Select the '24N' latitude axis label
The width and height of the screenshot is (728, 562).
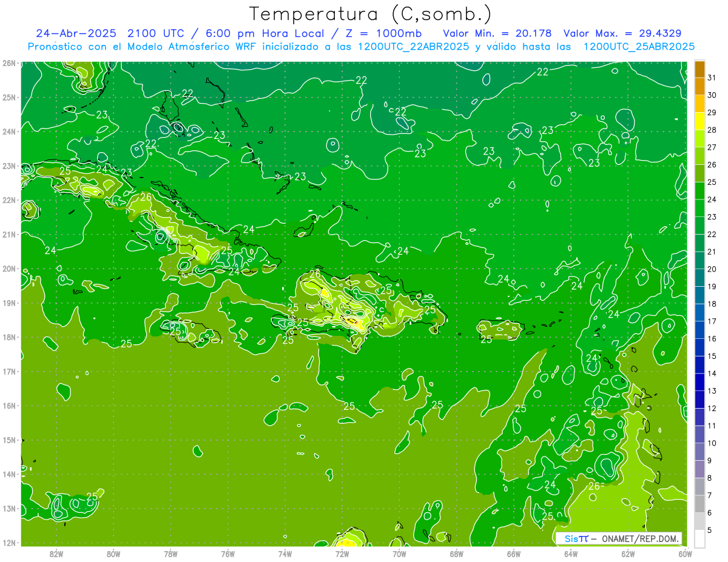(9, 132)
